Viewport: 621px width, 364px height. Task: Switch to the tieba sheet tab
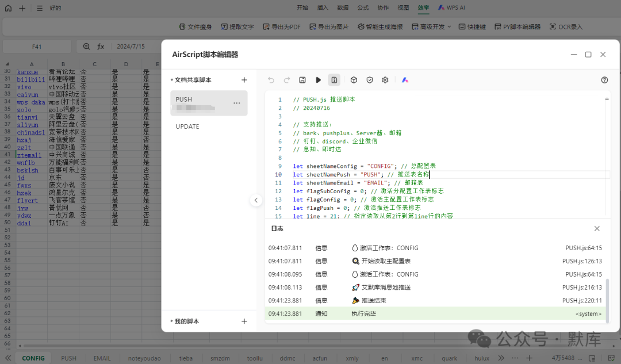[186, 358]
